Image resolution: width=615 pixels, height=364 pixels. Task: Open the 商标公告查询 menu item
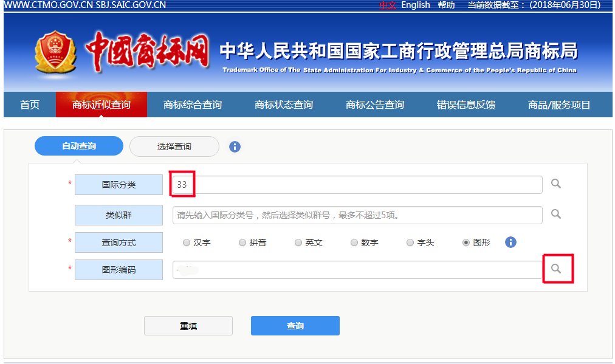click(375, 104)
